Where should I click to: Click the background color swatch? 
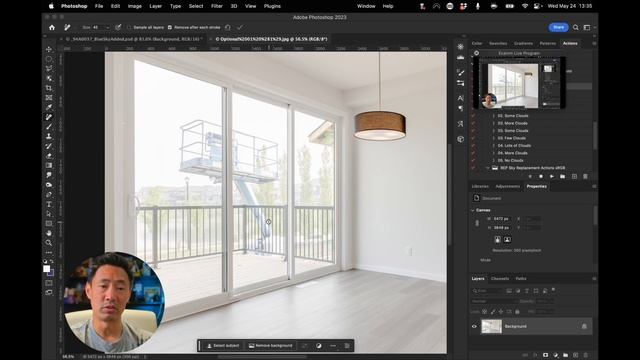[x=51, y=272]
